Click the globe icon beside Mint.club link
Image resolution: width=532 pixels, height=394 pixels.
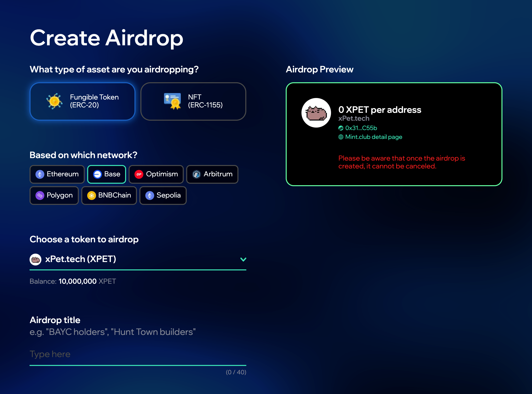pyautogui.click(x=341, y=137)
